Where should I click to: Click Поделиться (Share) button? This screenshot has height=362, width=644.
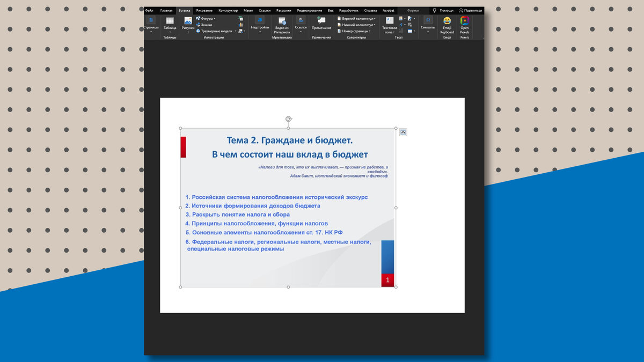pyautogui.click(x=470, y=10)
